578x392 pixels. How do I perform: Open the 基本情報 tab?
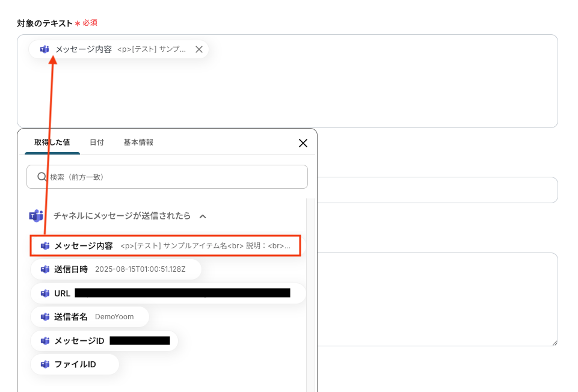pos(138,142)
